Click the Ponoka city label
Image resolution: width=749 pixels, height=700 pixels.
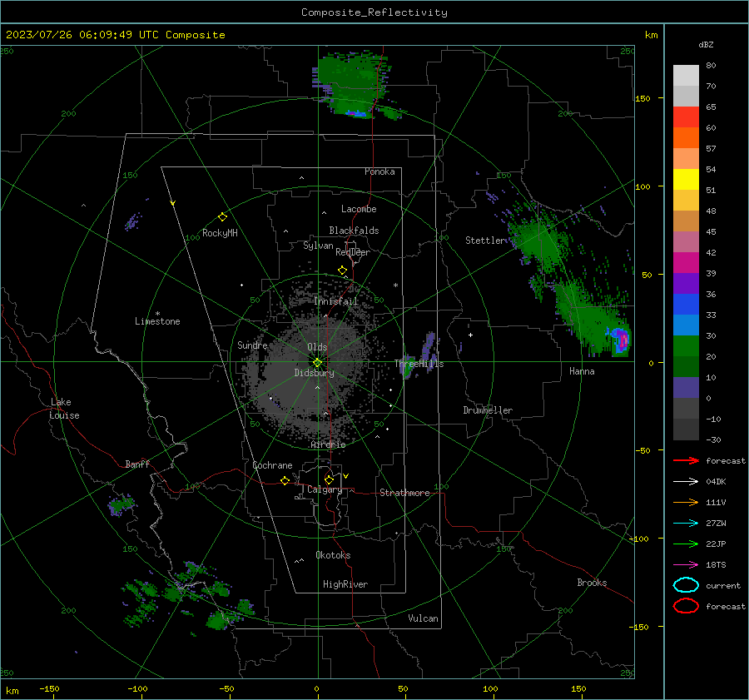tap(379, 172)
